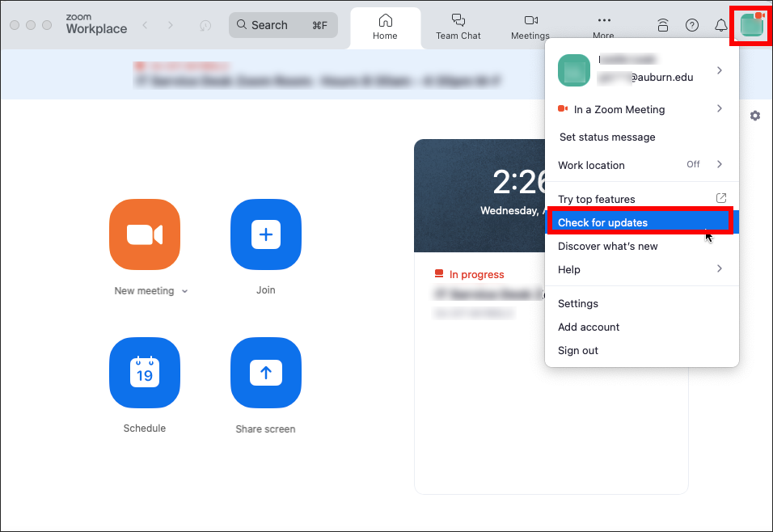Click the Search field

tap(283, 25)
